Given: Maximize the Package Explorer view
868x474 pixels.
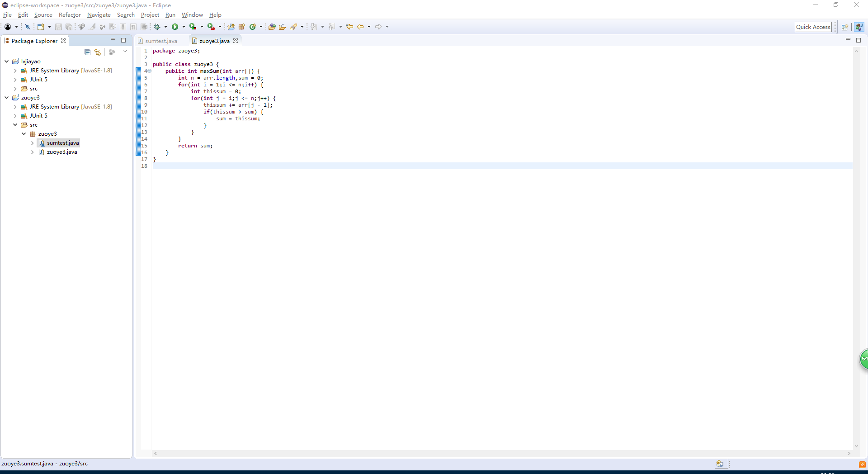Looking at the screenshot, I should point(123,40).
